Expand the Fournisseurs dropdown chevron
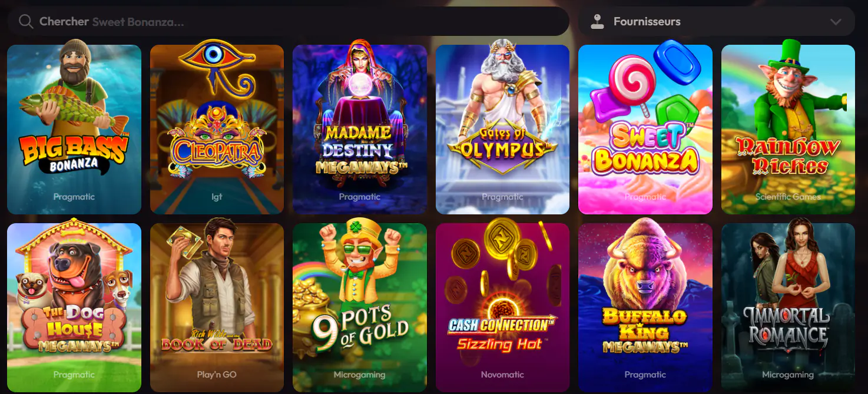This screenshot has height=394, width=868. tap(836, 22)
